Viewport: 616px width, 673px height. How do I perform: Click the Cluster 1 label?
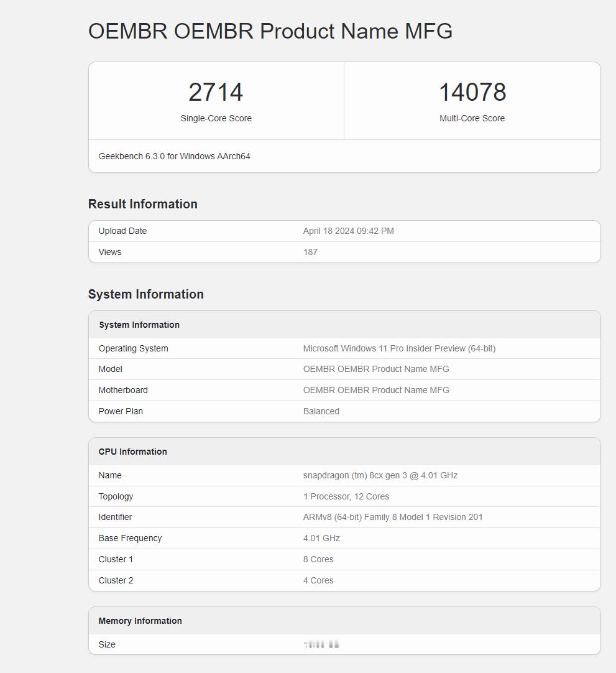(x=116, y=559)
